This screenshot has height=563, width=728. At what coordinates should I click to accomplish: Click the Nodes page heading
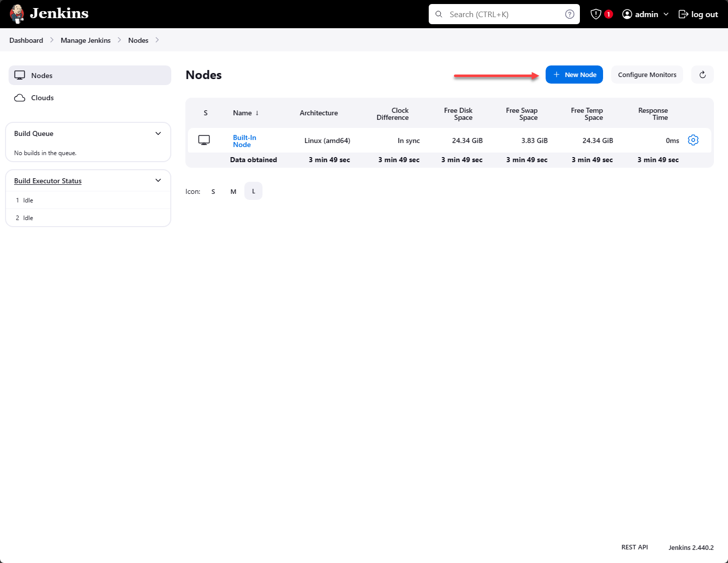pyautogui.click(x=204, y=75)
